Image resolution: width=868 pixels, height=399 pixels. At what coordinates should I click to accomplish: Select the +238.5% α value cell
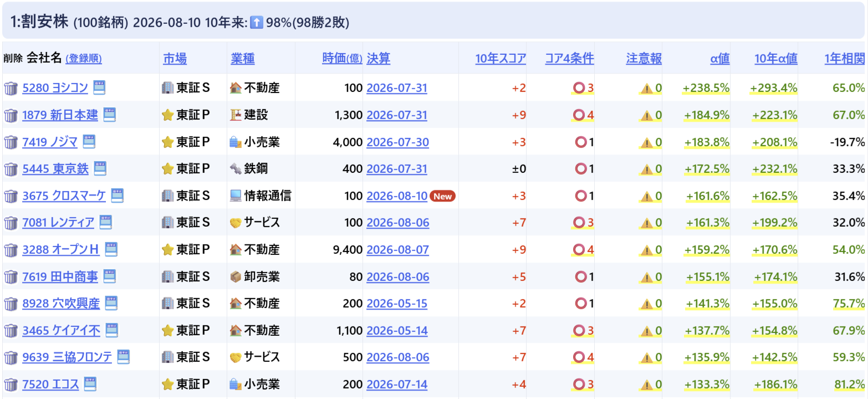click(x=706, y=88)
